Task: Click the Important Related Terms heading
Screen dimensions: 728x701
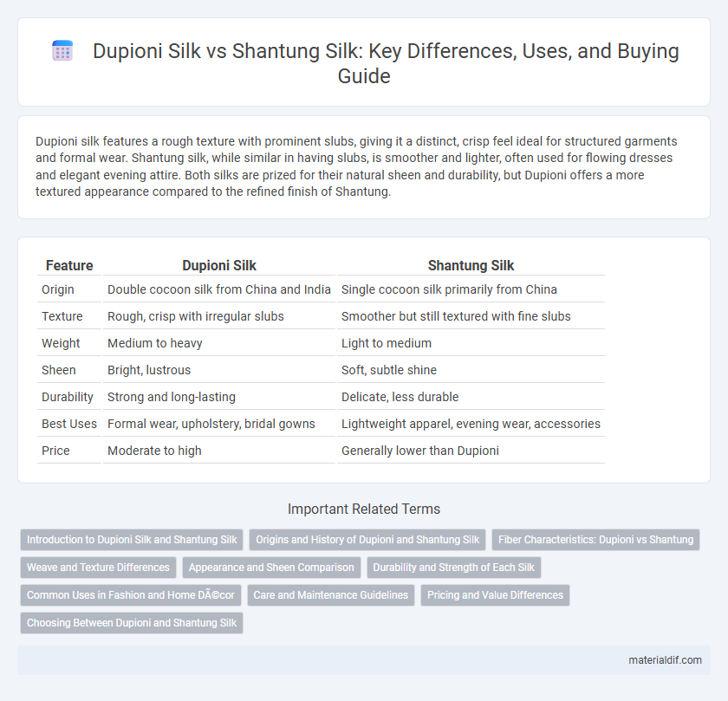Action: click(x=364, y=509)
